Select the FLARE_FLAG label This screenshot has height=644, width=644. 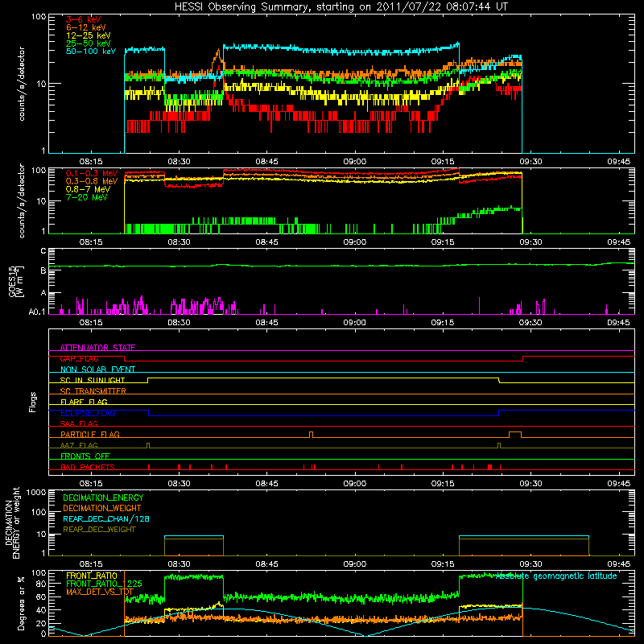point(84,402)
